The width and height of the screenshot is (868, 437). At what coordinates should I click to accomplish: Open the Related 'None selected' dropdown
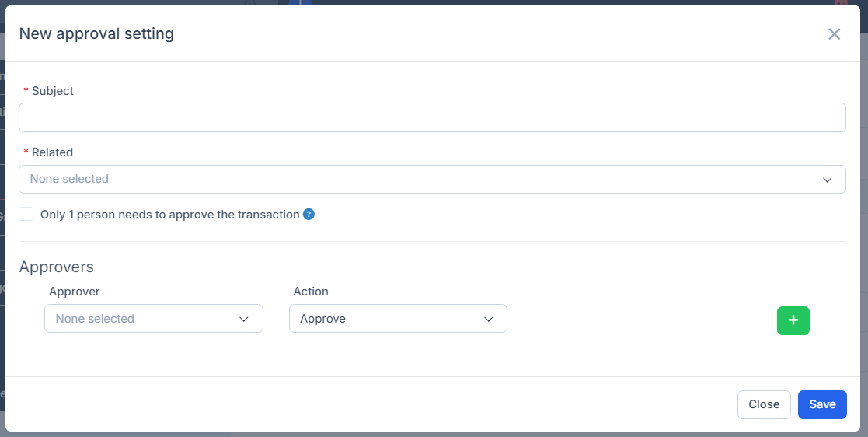pyautogui.click(x=420, y=179)
